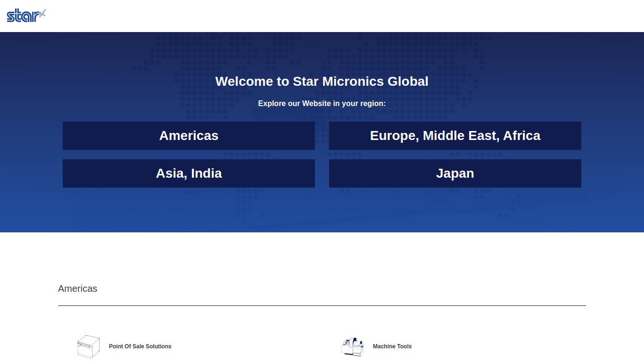Viewport: 644px width, 362px height.
Task: Click the machine tools icon
Action: pos(353,346)
